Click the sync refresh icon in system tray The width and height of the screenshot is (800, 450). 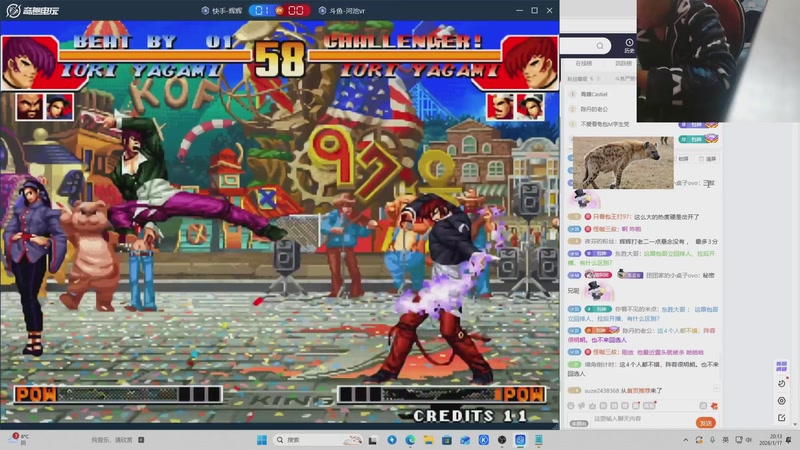(699, 440)
